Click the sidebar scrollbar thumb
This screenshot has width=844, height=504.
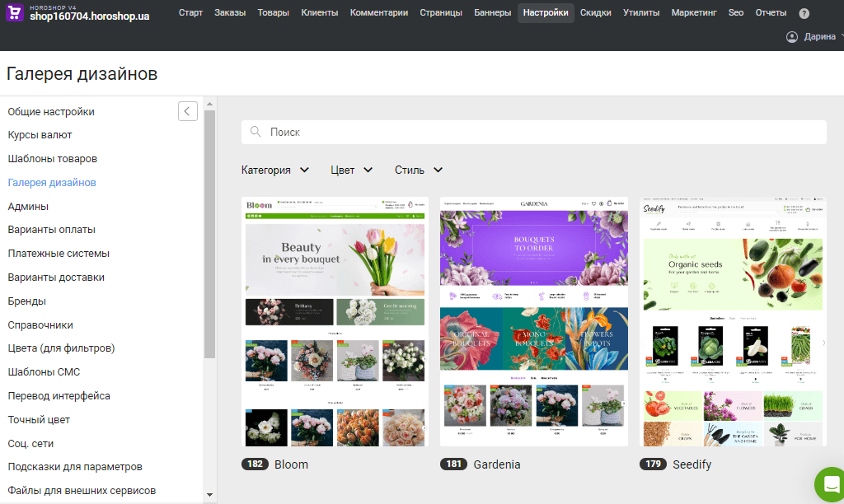click(210, 235)
